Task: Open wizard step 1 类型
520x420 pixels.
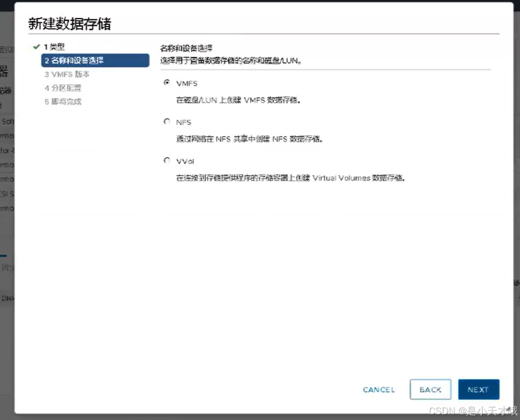Action: (x=54, y=47)
